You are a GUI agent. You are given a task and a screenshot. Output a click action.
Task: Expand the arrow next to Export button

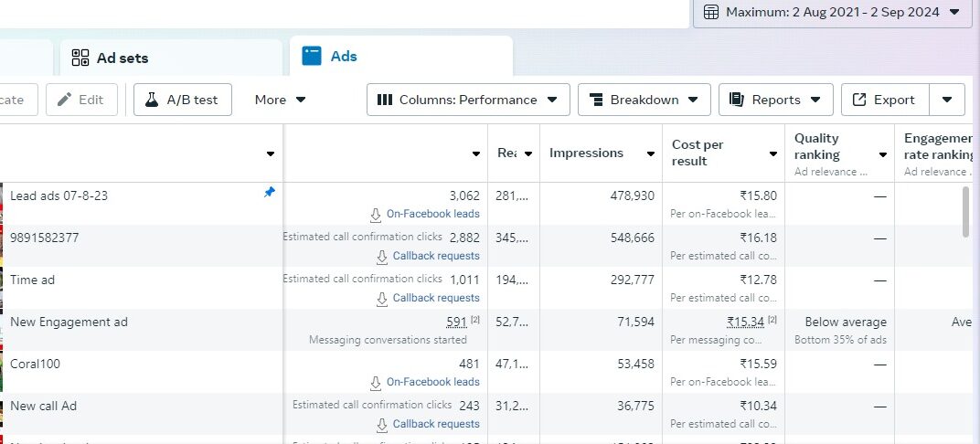[947, 100]
